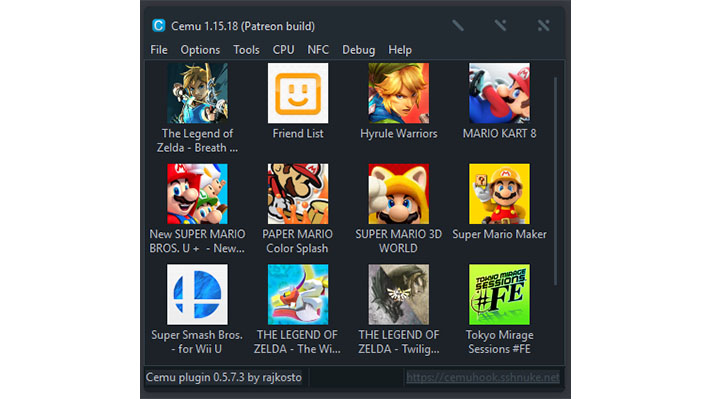Select the PAPER MARIO Color Splash icon

(298, 194)
